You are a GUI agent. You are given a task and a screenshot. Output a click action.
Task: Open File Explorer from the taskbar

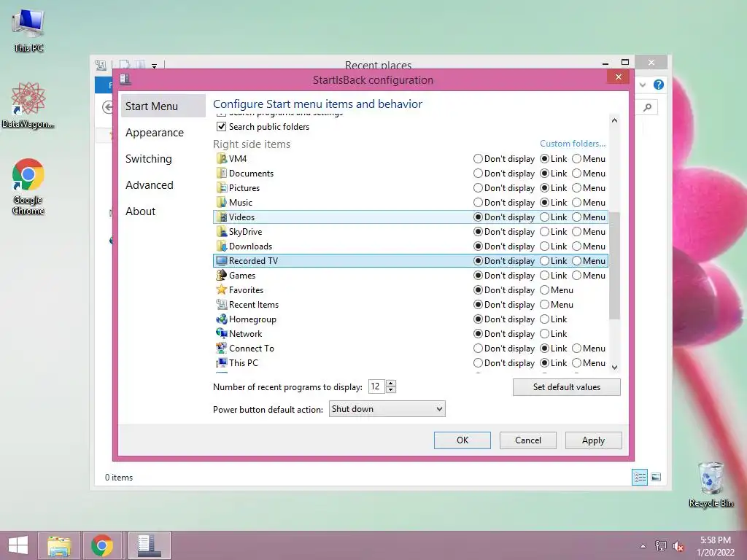pos(59,545)
